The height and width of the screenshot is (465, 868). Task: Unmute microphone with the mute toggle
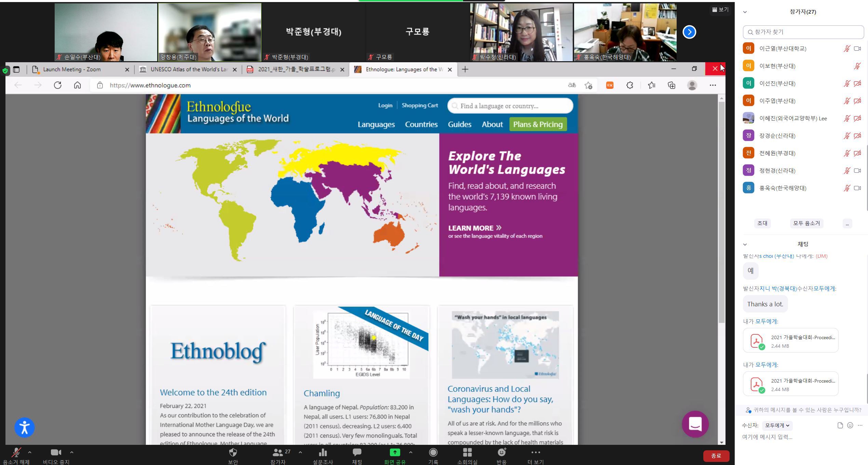(16, 453)
